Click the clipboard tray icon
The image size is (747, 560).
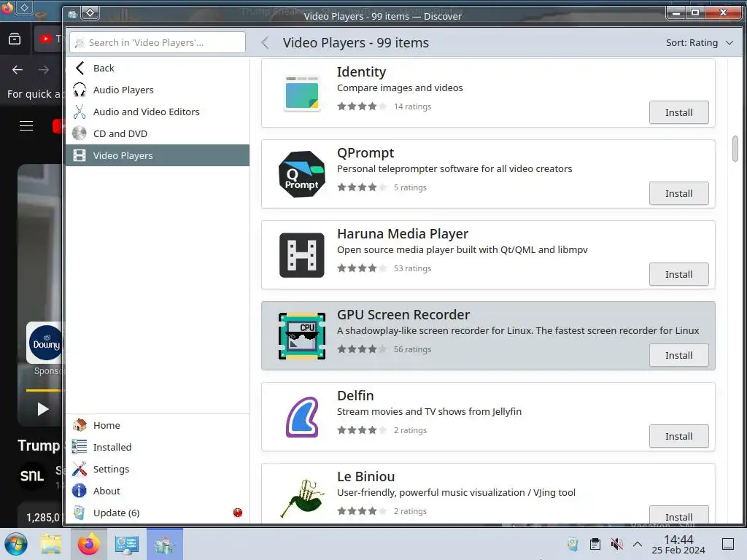595,544
